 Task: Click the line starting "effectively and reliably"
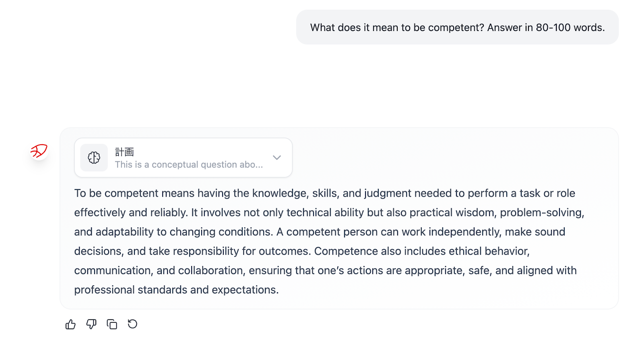329,213
